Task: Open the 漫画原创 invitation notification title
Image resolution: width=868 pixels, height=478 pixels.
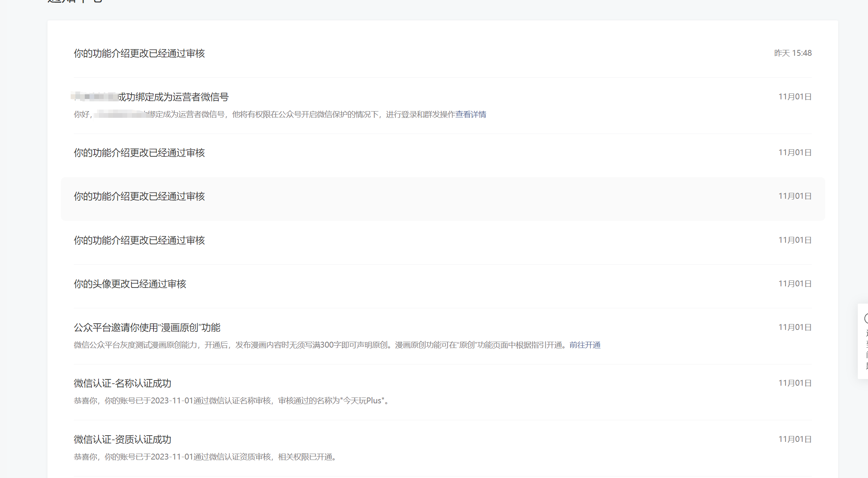Action: [147, 328]
